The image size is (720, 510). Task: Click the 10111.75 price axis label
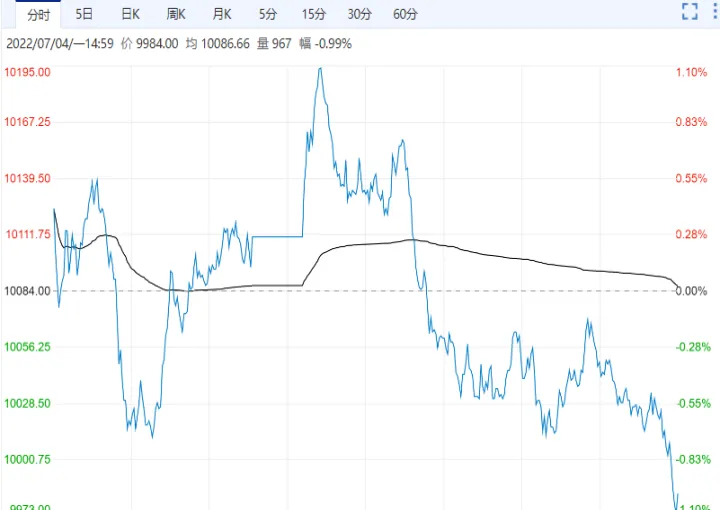[28, 234]
